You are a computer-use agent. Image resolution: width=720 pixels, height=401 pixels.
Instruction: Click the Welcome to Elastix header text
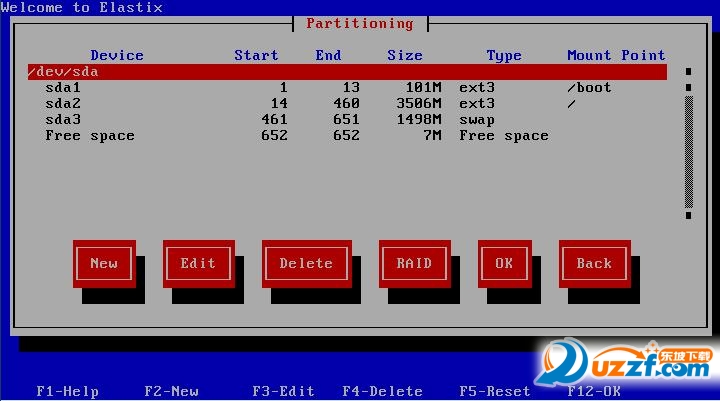81,7
